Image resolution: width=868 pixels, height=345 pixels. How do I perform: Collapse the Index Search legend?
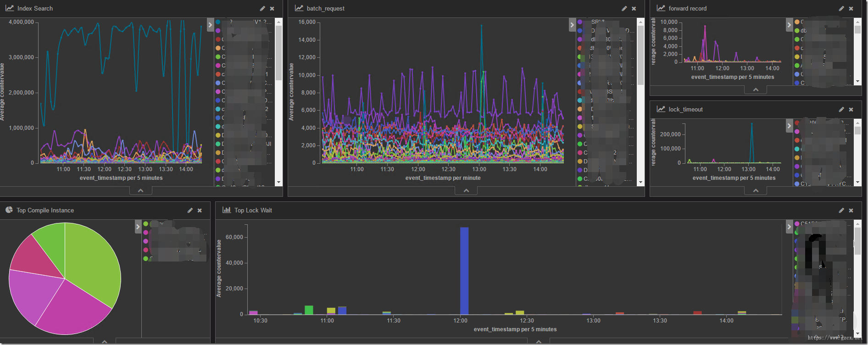coord(210,25)
